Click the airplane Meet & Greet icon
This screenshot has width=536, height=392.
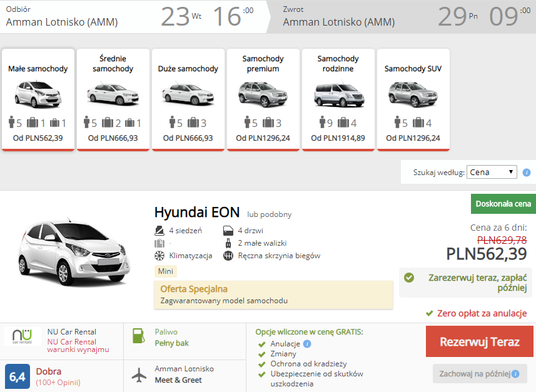pyautogui.click(x=139, y=375)
